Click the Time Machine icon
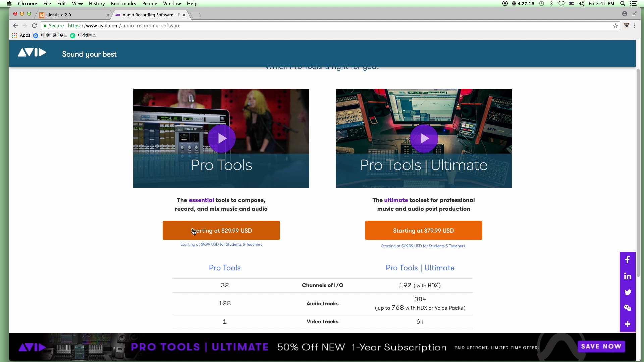 [541, 4]
